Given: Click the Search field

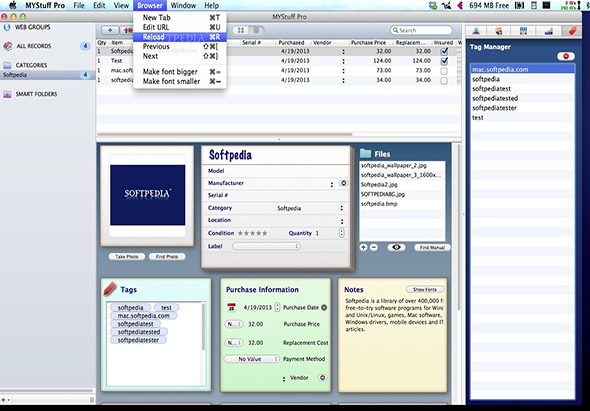Looking at the screenshot, I should (x=421, y=30).
